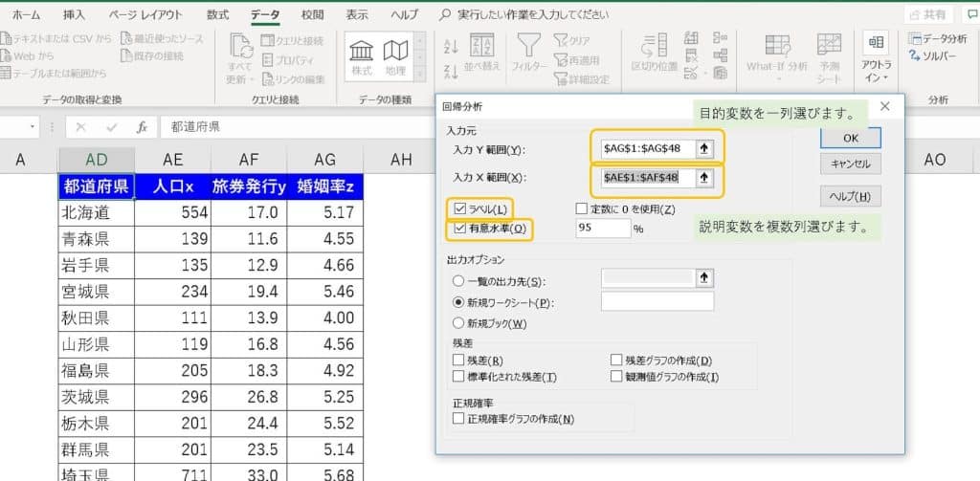Click テキストまたは CSV から import

click(56, 39)
